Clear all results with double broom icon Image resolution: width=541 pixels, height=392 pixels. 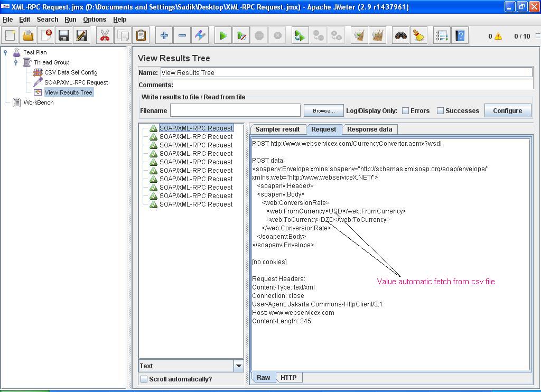click(377, 35)
